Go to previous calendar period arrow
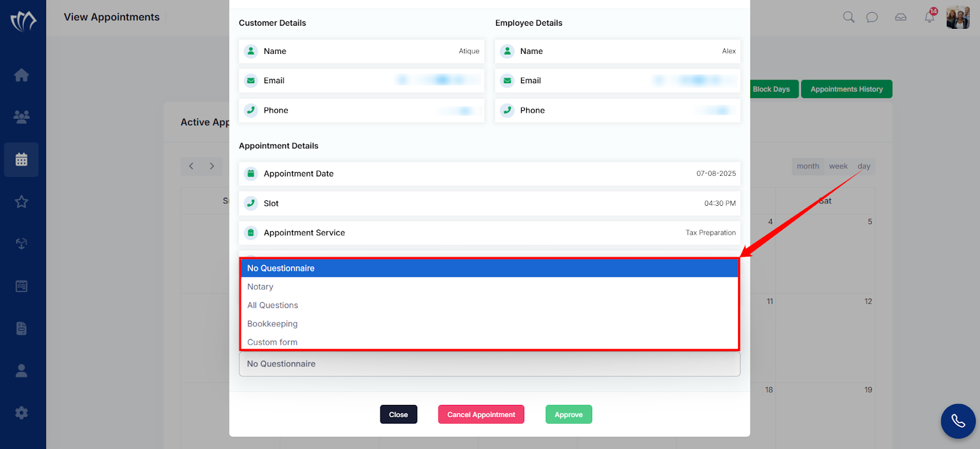Viewport: 980px width, 449px height. pos(191,166)
